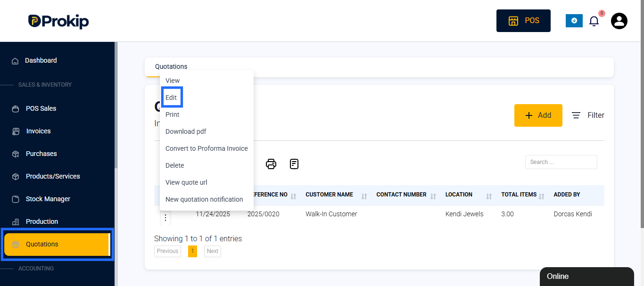Click the document export icon
The height and width of the screenshot is (286, 644).
tap(294, 164)
